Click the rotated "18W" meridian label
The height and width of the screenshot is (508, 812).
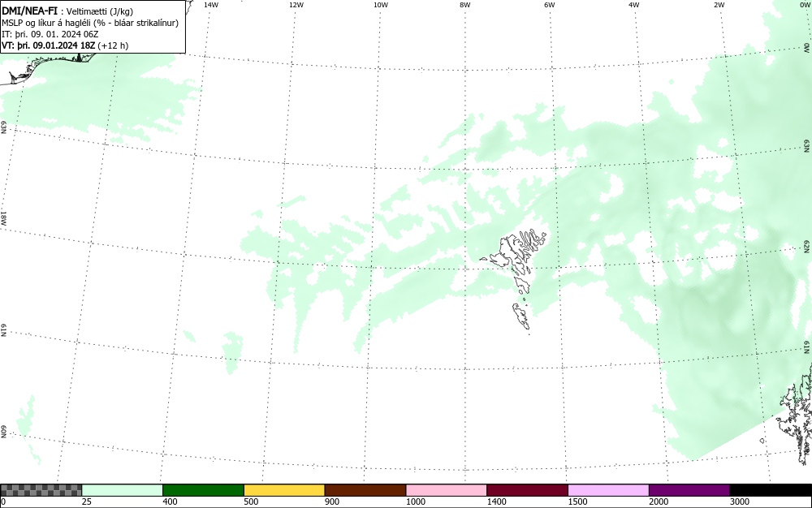3,217
